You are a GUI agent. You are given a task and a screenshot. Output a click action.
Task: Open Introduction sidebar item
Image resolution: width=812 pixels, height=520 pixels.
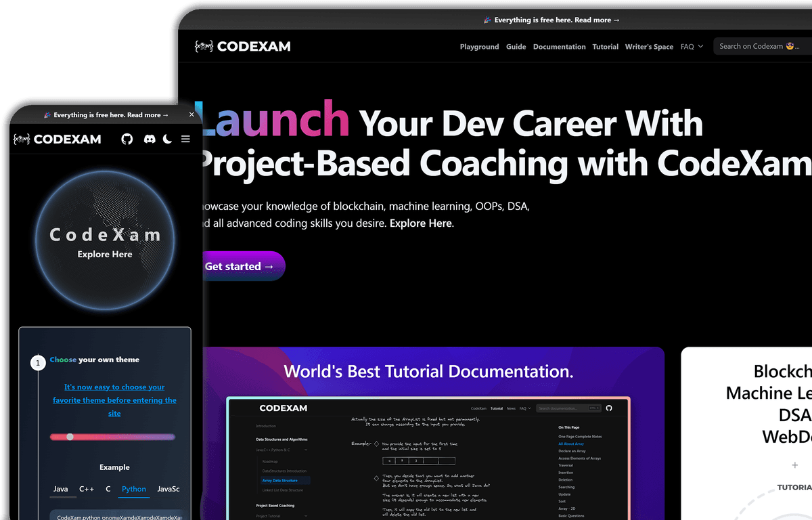[266, 426]
